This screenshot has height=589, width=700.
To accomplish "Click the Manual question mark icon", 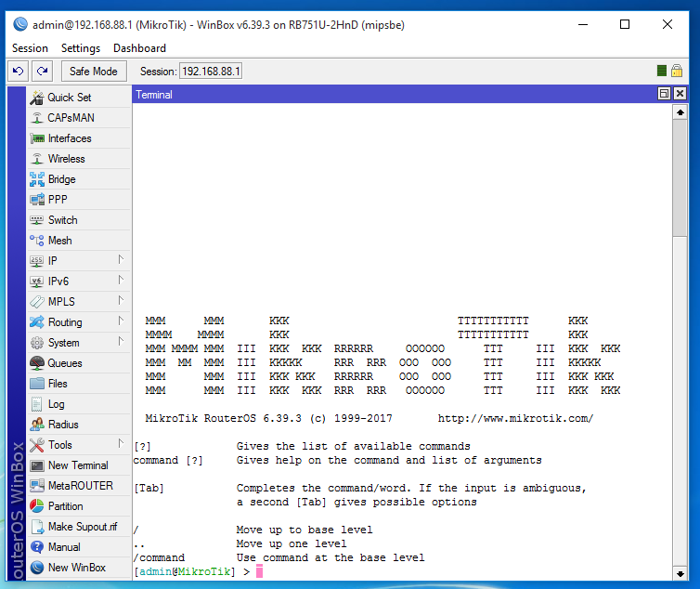I will pyautogui.click(x=37, y=547).
